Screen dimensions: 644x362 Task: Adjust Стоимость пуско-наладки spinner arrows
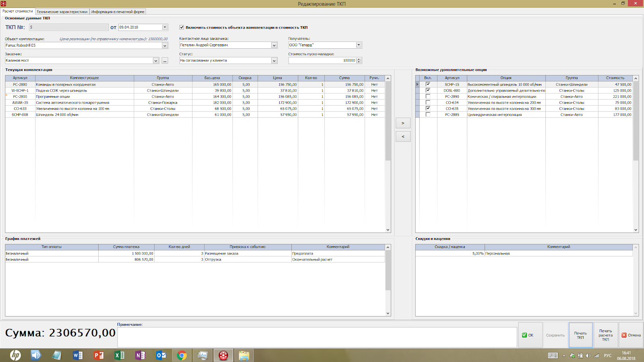click(x=359, y=60)
